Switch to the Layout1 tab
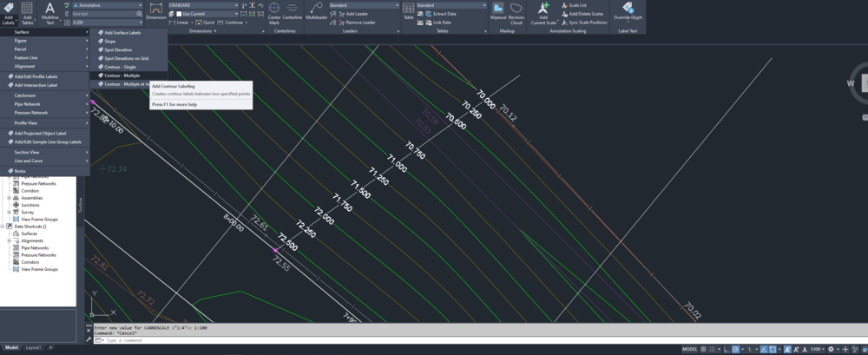Image resolution: width=868 pixels, height=355 pixels. coord(33,347)
